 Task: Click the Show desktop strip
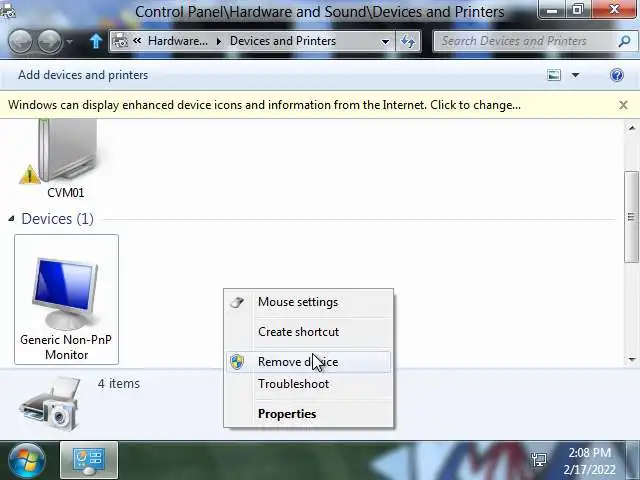point(633,461)
